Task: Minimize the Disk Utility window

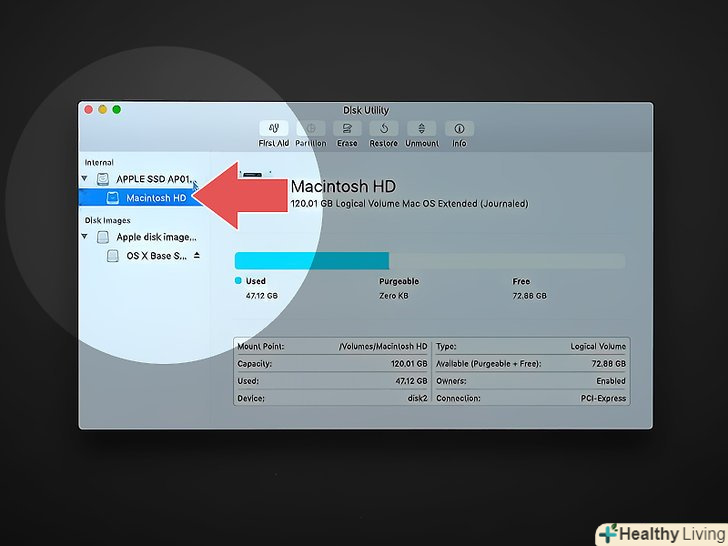Action: (103, 110)
